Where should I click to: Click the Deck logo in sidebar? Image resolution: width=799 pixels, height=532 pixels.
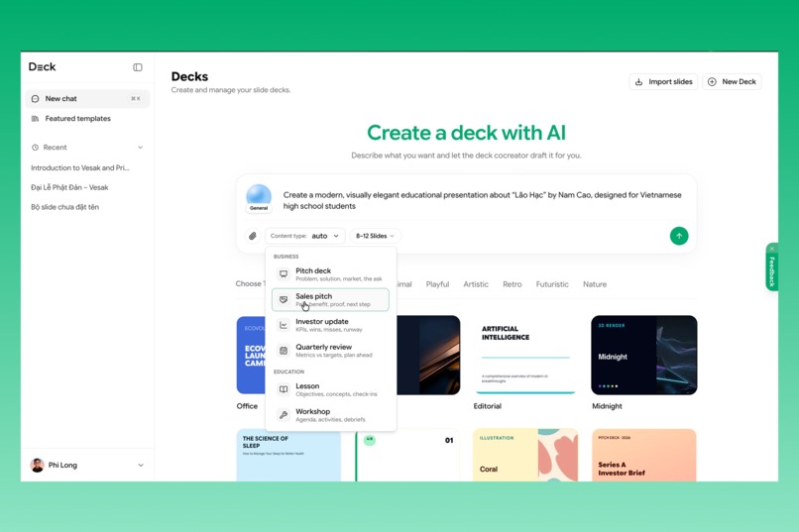[x=43, y=66]
